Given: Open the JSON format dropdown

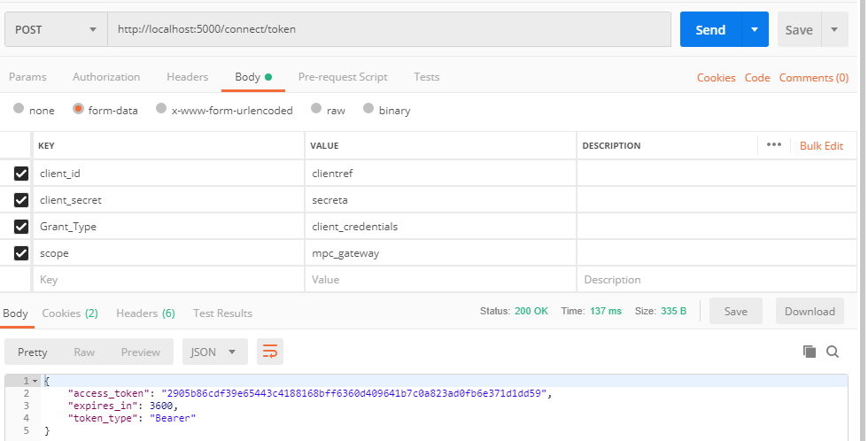Looking at the screenshot, I should tap(214, 352).
